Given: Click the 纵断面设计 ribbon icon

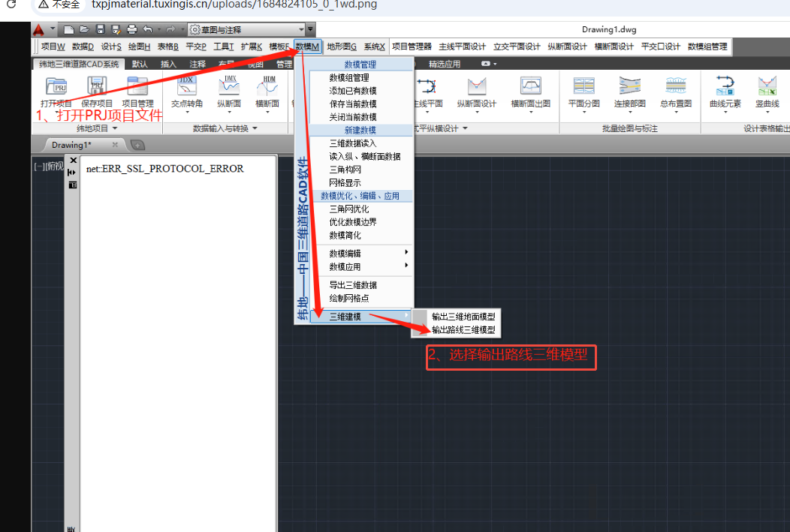Looking at the screenshot, I should pyautogui.click(x=477, y=87).
